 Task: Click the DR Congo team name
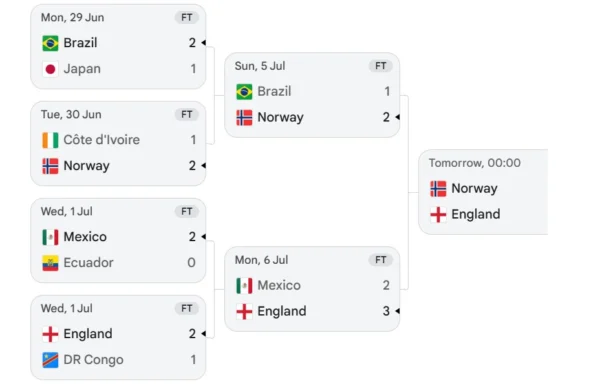tap(93, 360)
